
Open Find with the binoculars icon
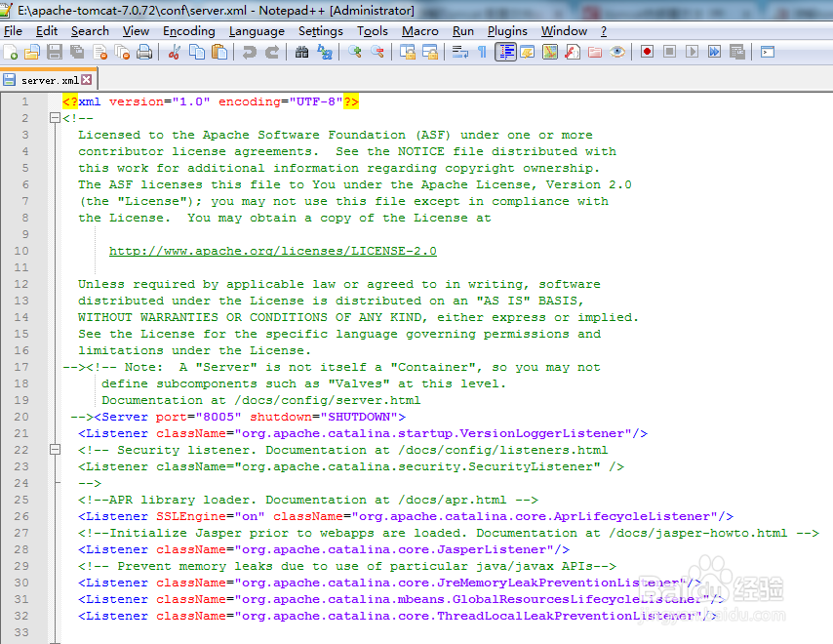click(x=301, y=52)
